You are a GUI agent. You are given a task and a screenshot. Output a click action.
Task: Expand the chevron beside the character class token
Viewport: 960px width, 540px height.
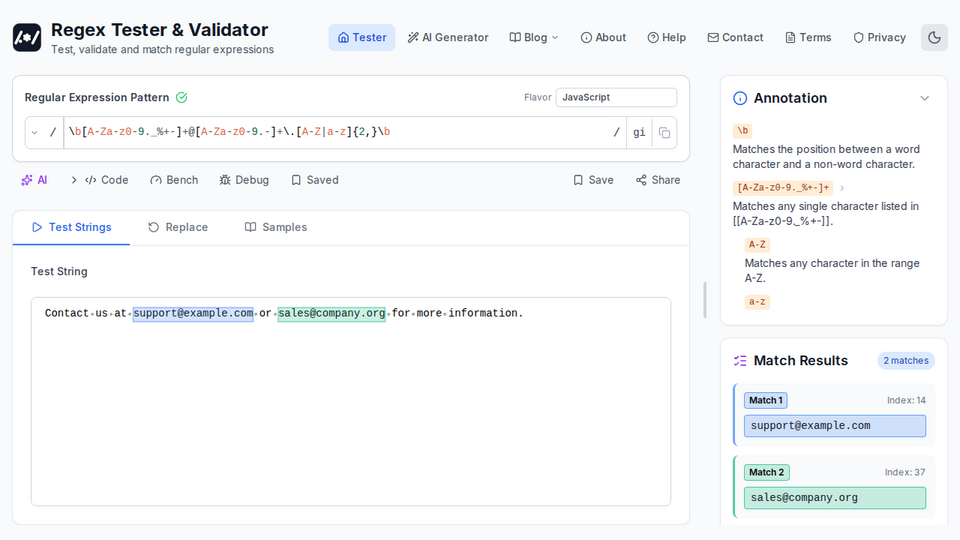tap(842, 188)
